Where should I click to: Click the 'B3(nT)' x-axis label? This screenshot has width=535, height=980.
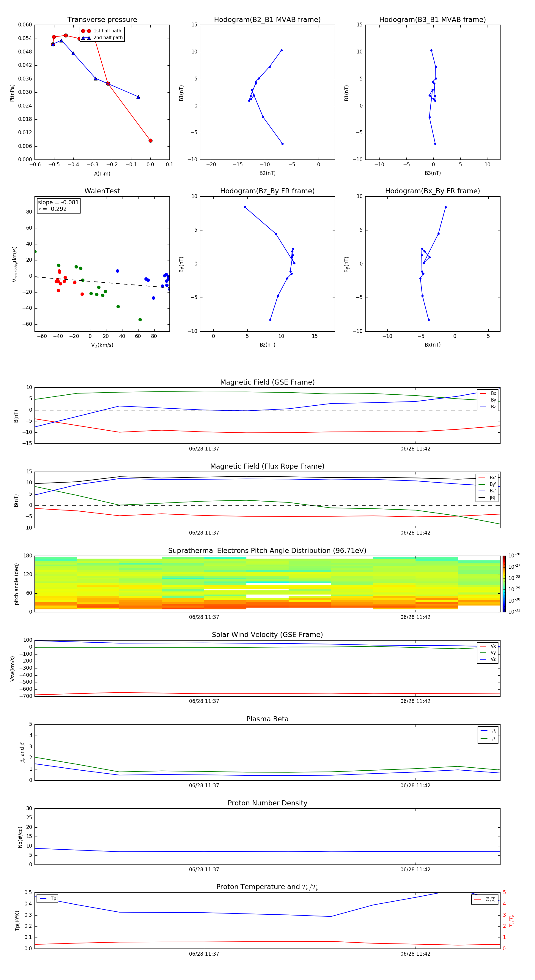432,173
